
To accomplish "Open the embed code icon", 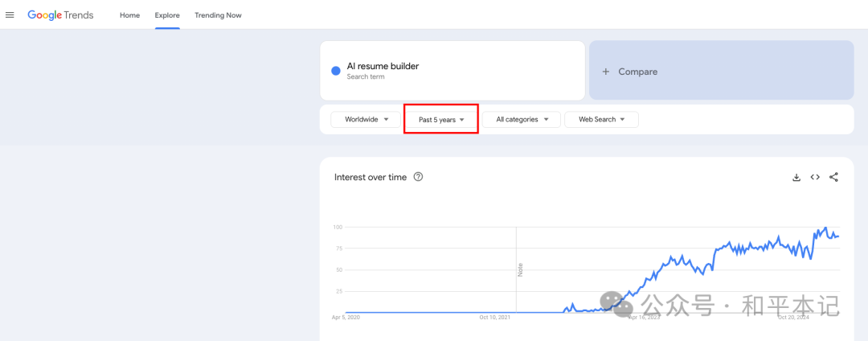I will tap(815, 177).
